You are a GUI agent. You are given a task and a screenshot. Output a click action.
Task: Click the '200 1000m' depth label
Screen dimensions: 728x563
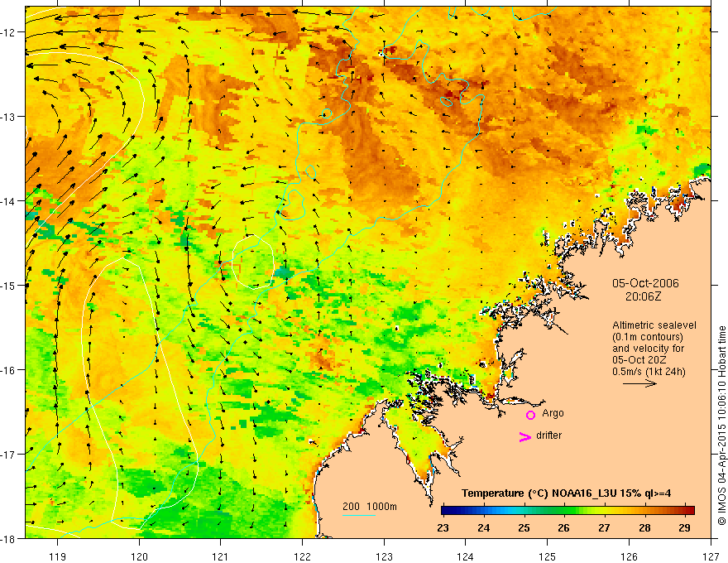[x=370, y=507]
